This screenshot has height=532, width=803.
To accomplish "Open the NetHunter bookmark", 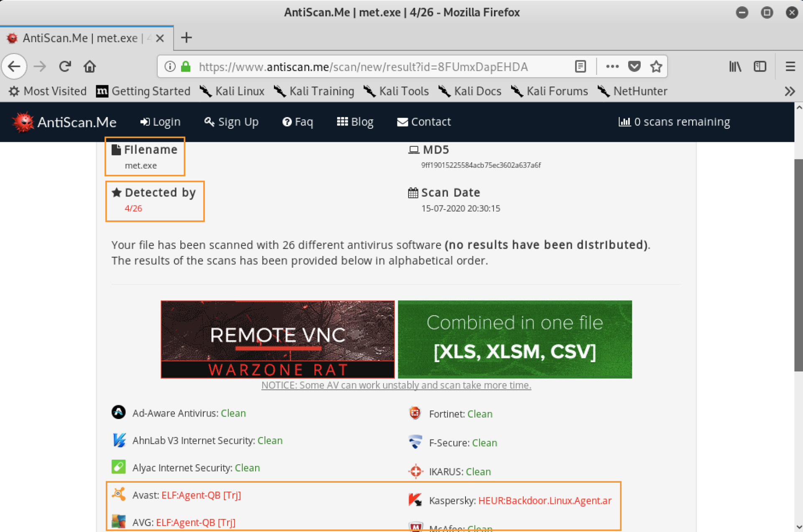I will click(632, 91).
